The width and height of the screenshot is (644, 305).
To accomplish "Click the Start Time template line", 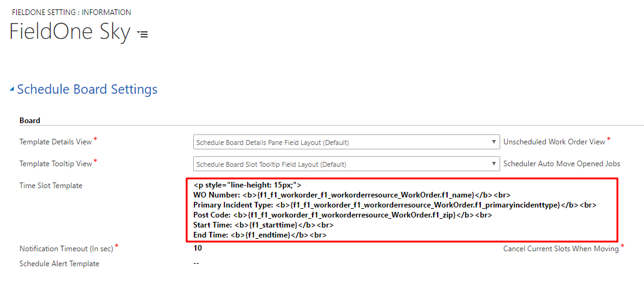I will pos(263,225).
